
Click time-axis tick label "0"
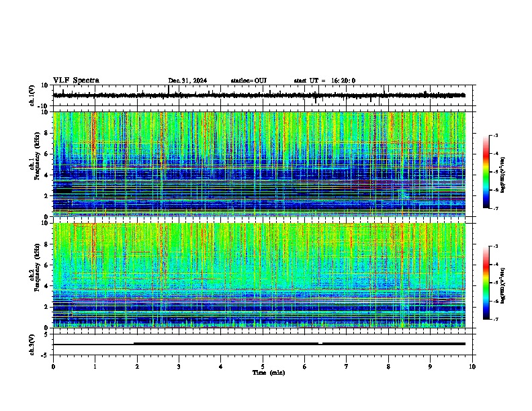pos(53,367)
